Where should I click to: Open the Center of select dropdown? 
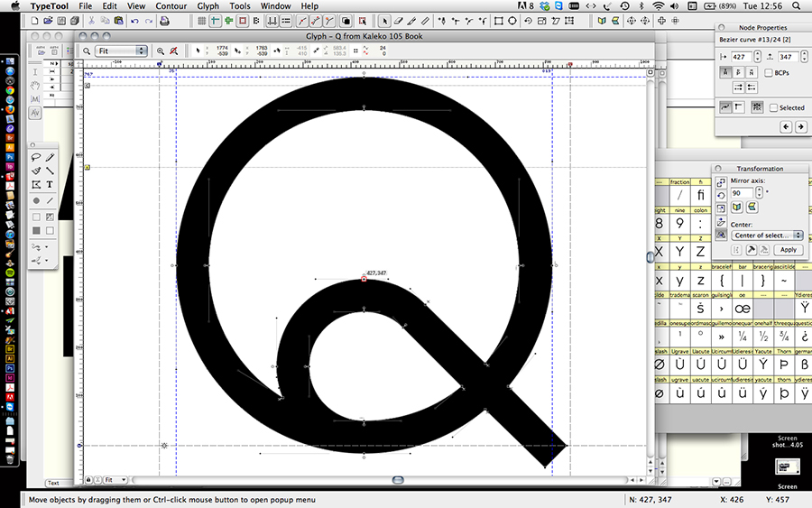767,236
